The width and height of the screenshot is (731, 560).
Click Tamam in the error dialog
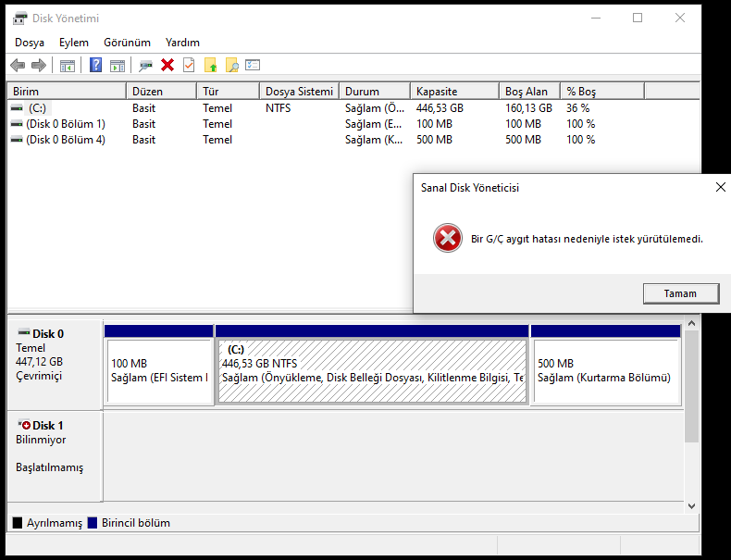(x=681, y=293)
